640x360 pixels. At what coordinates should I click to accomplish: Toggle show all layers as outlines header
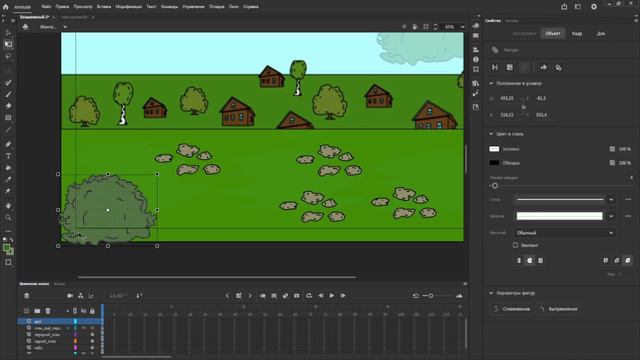pyautogui.click(x=75, y=311)
